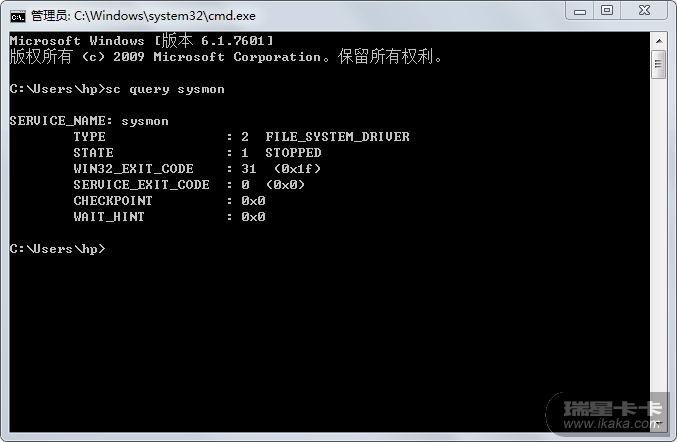Click the CHECKPOINT 0x0 value
677x442 pixels.
pyautogui.click(x=253, y=201)
